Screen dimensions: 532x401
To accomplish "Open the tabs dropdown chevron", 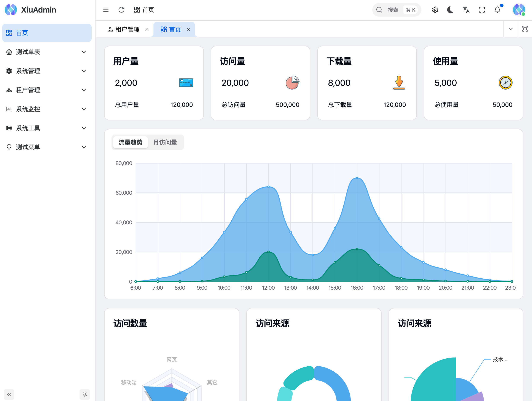I will pos(511,29).
